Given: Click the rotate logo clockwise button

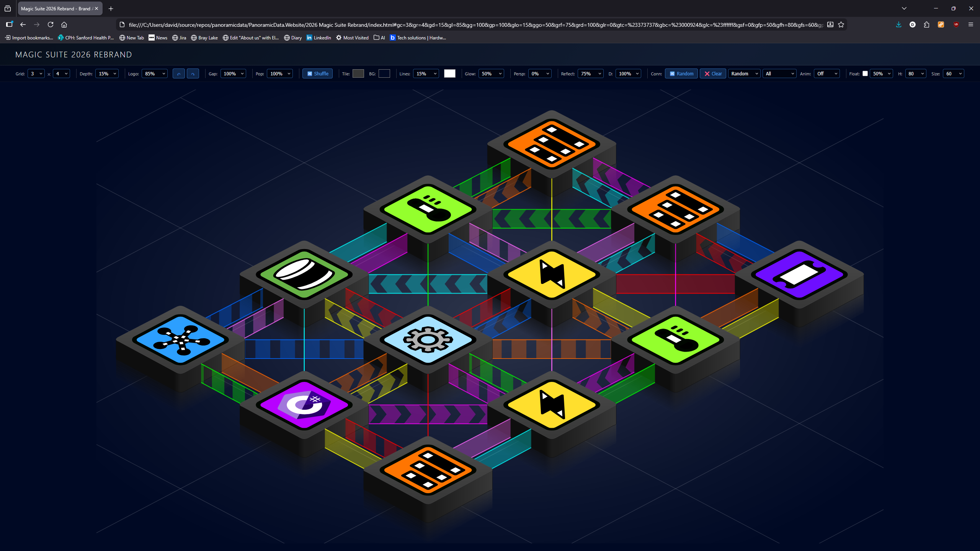Looking at the screenshot, I should click(x=193, y=74).
